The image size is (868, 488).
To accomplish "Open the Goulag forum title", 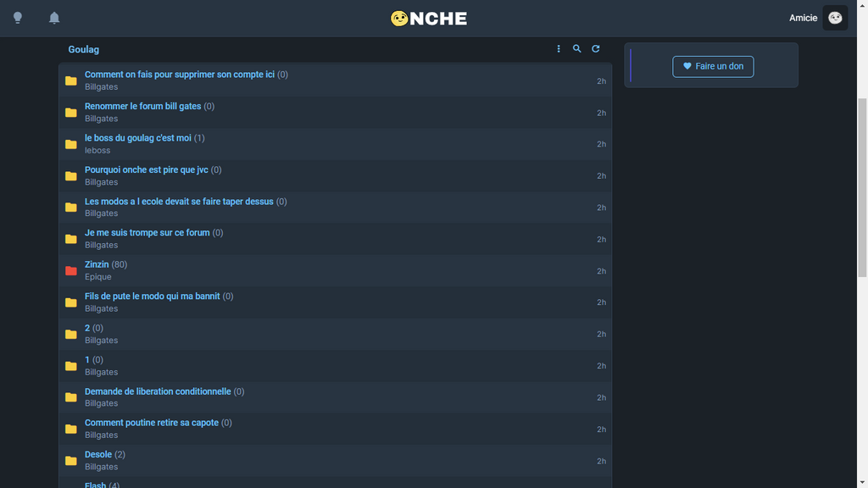I will click(84, 49).
